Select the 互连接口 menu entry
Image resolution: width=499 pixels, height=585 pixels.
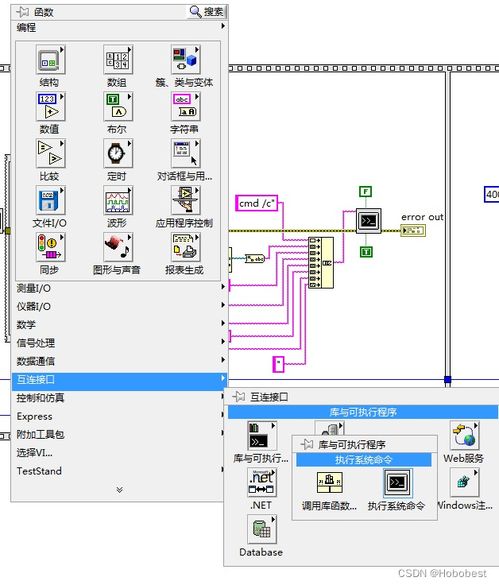pyautogui.click(x=119, y=379)
